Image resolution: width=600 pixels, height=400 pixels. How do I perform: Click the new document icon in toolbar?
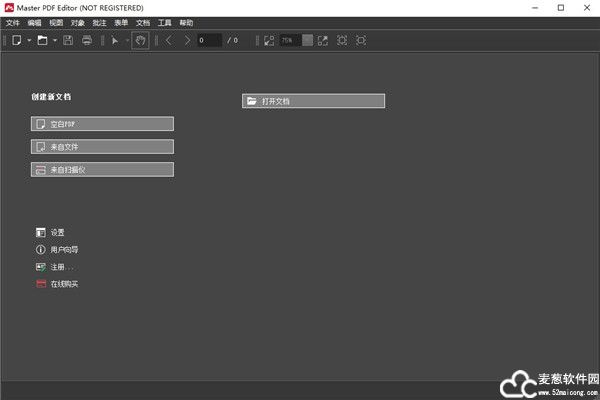click(x=17, y=40)
